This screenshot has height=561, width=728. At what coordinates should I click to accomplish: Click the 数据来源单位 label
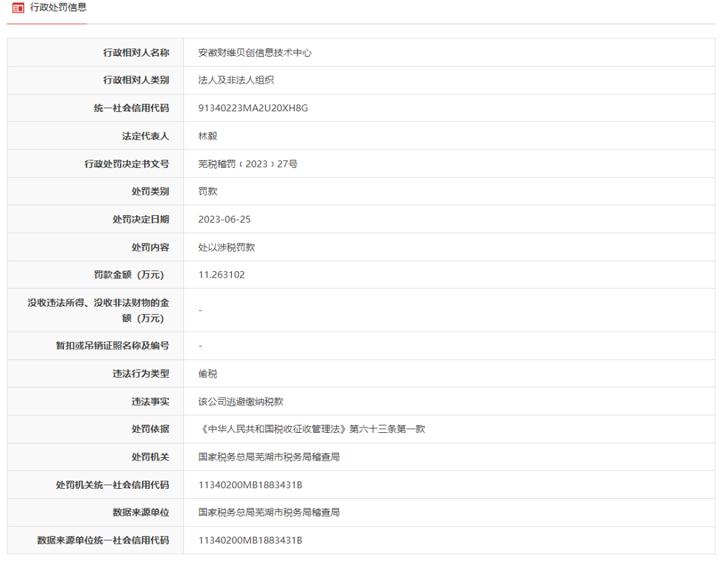click(x=141, y=512)
